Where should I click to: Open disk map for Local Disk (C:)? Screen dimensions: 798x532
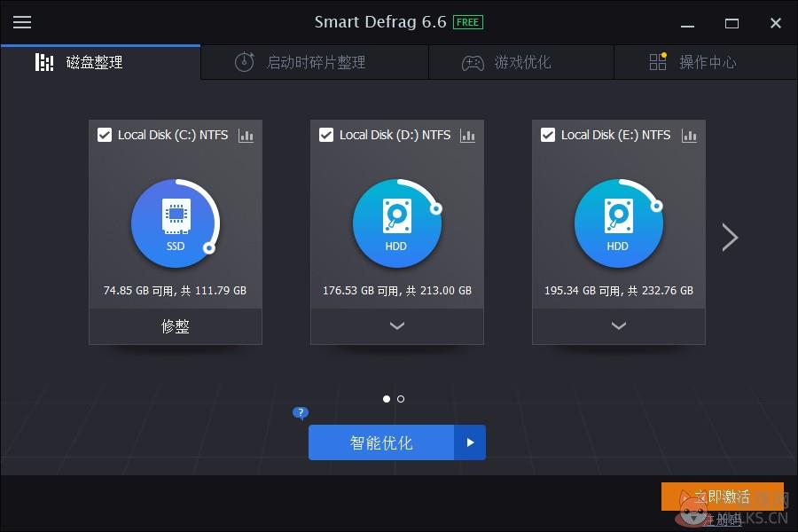(x=246, y=136)
